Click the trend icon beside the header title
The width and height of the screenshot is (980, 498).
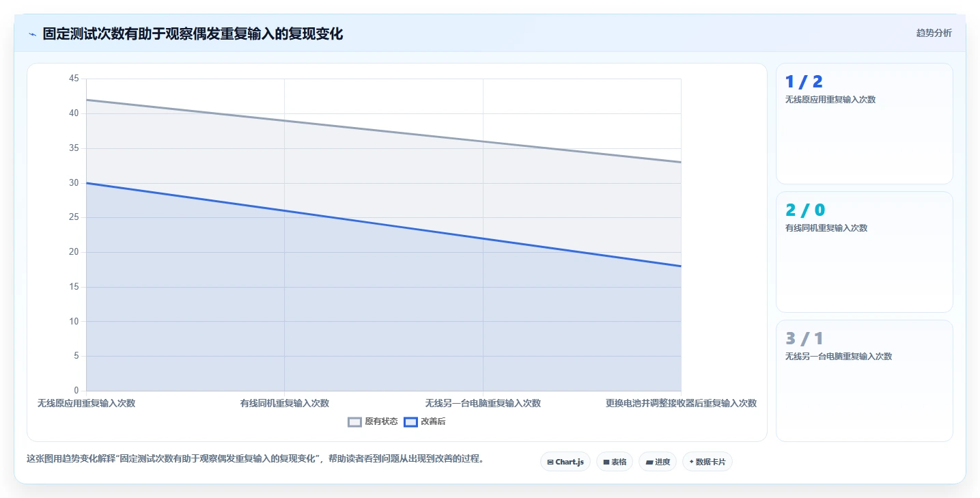32,34
